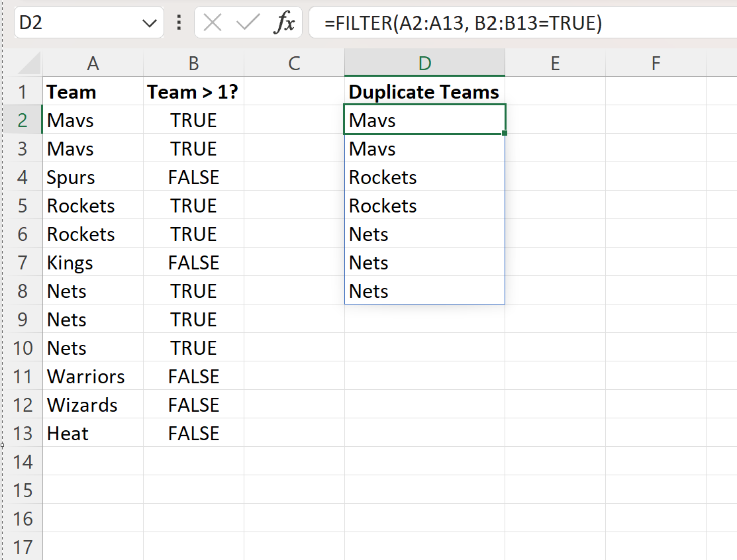The height and width of the screenshot is (560, 737).
Task: Select row 7 header
Action: (23, 263)
